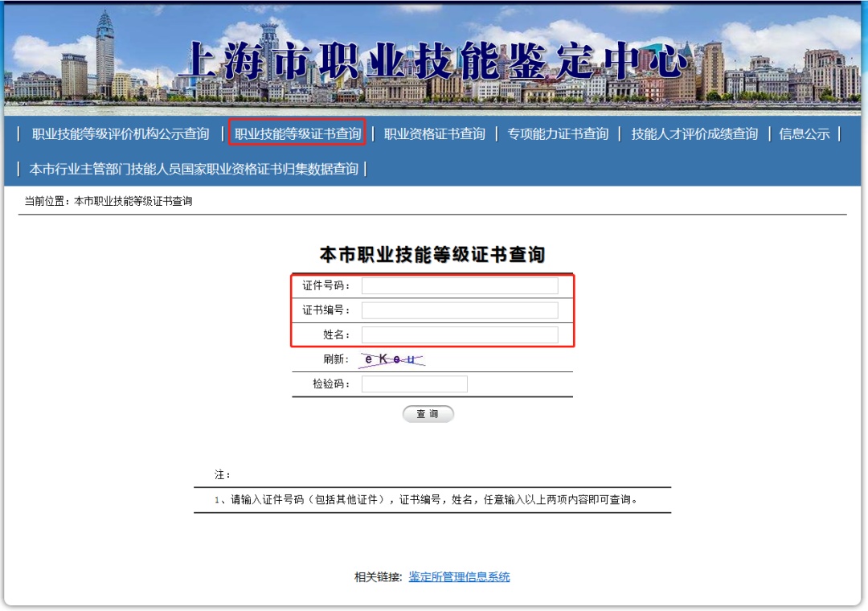Focus the 证书编号 text box

(459, 310)
